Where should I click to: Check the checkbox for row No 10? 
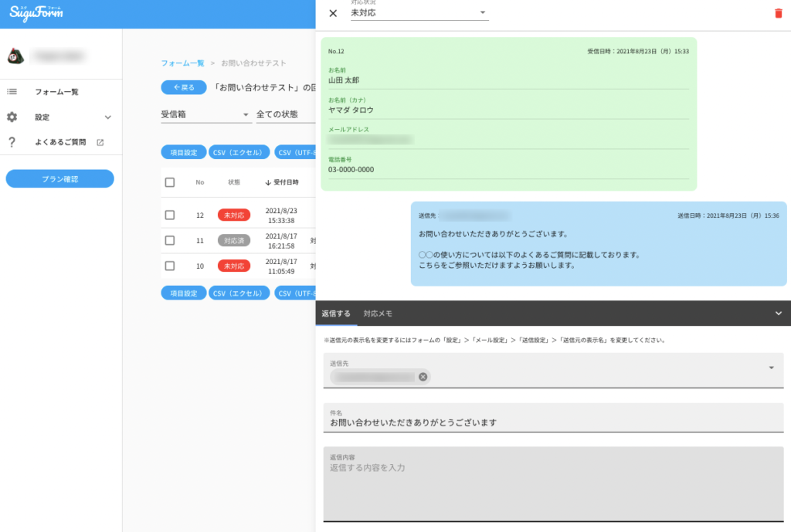tap(170, 266)
